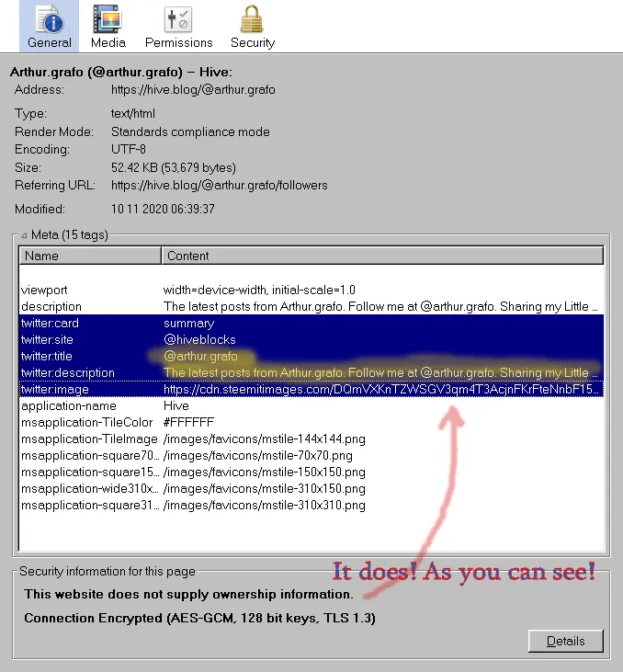Image resolution: width=623 pixels, height=672 pixels.
Task: Click the Standards compliance mode value
Action: coord(190,131)
